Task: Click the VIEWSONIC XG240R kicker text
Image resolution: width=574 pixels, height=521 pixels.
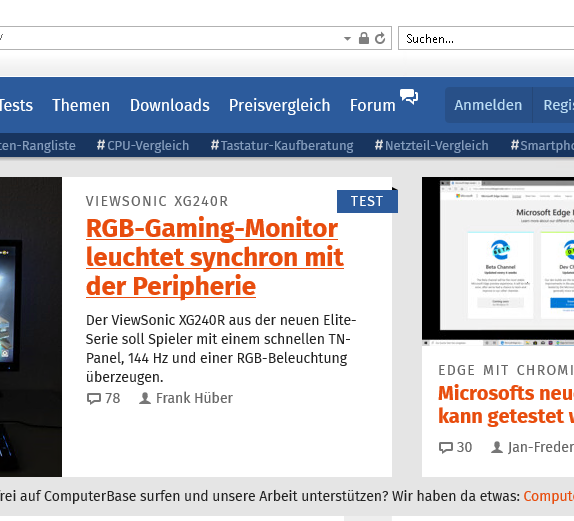Action: (157, 201)
